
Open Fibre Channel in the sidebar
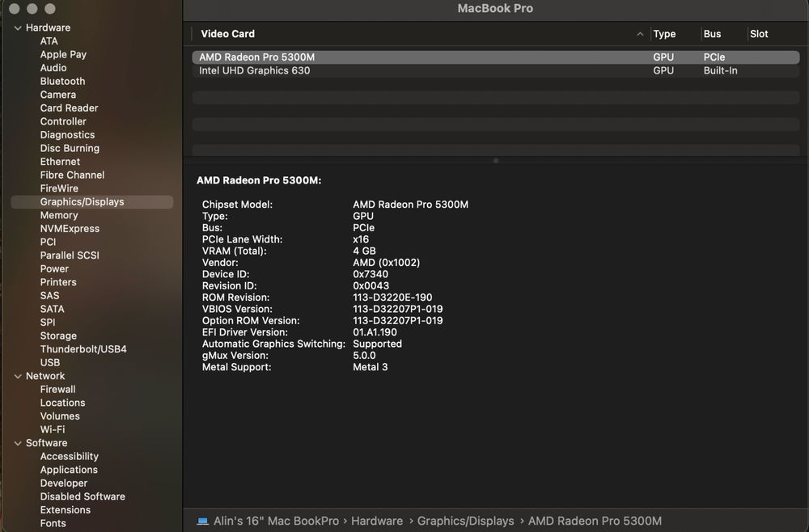coord(72,175)
